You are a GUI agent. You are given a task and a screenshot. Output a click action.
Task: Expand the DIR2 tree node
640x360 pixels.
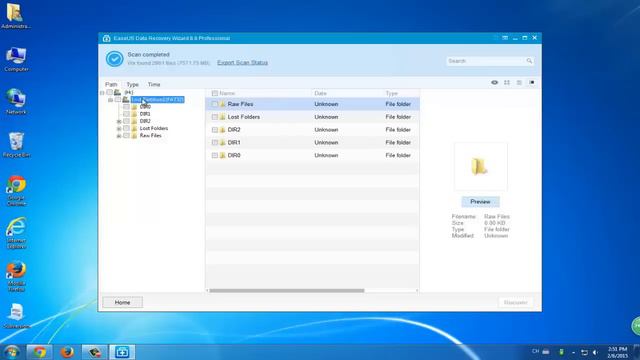pos(119,122)
